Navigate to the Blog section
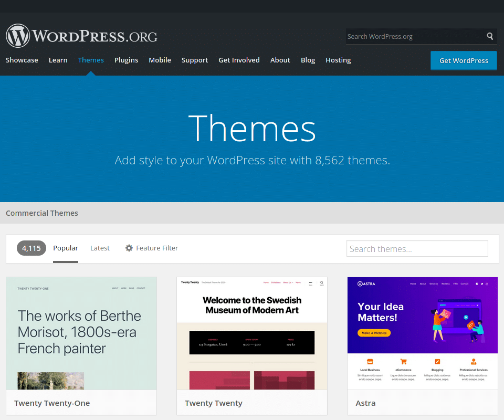 coord(308,60)
